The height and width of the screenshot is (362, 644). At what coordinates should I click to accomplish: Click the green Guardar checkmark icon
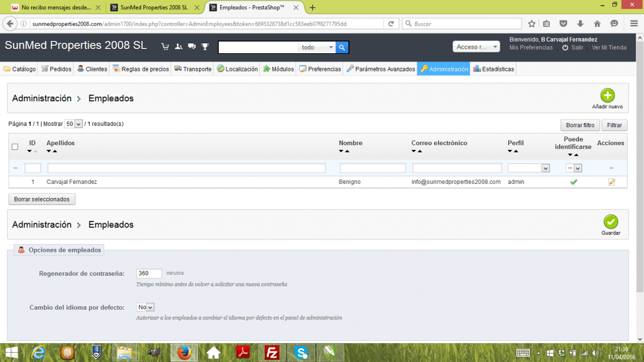coord(611,222)
